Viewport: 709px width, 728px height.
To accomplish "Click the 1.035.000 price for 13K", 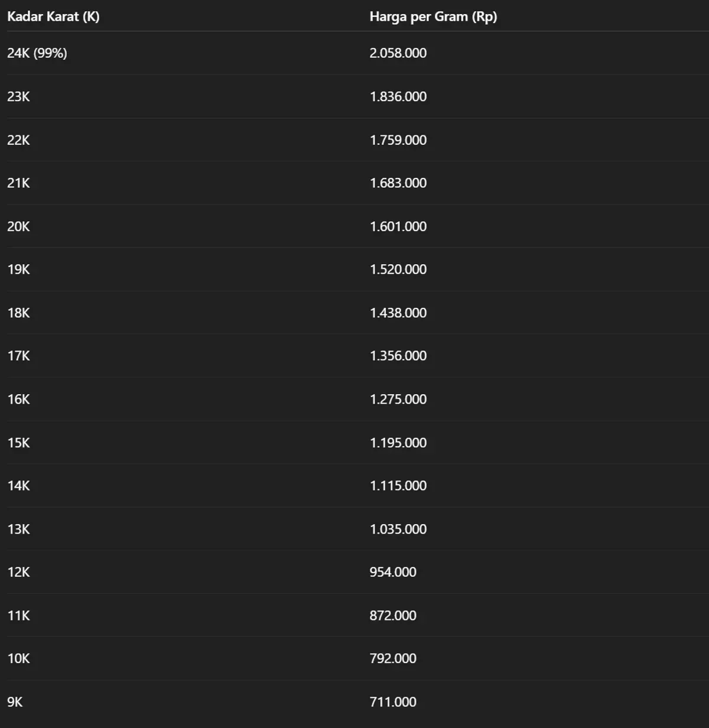I will 398,529.
